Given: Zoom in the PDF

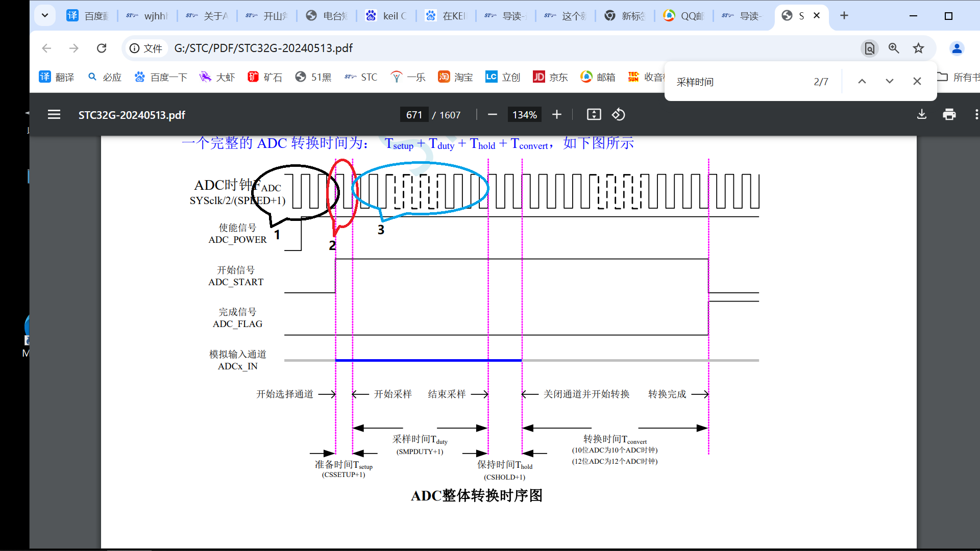Looking at the screenshot, I should point(557,115).
